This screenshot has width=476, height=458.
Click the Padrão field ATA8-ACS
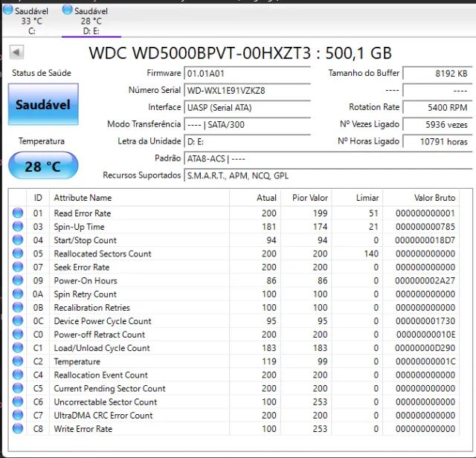328,158
